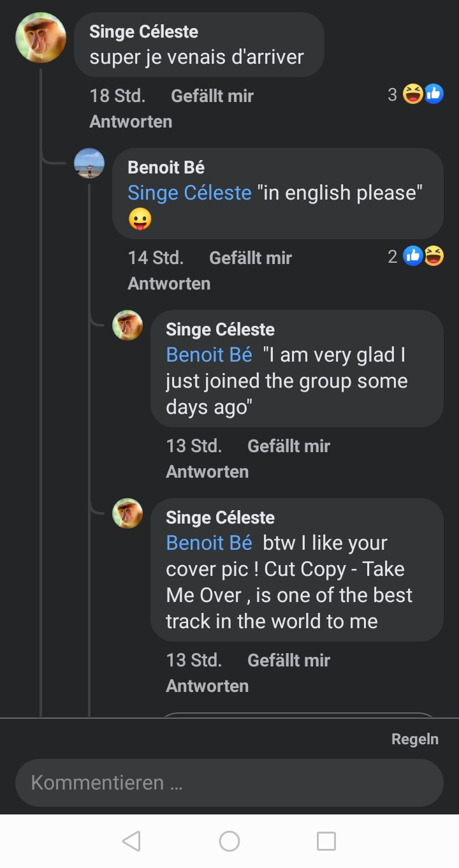This screenshot has height=868, width=459.
Task: Tap monkey avatar beside 'I am very glad' reply
Action: pyautogui.click(x=127, y=325)
